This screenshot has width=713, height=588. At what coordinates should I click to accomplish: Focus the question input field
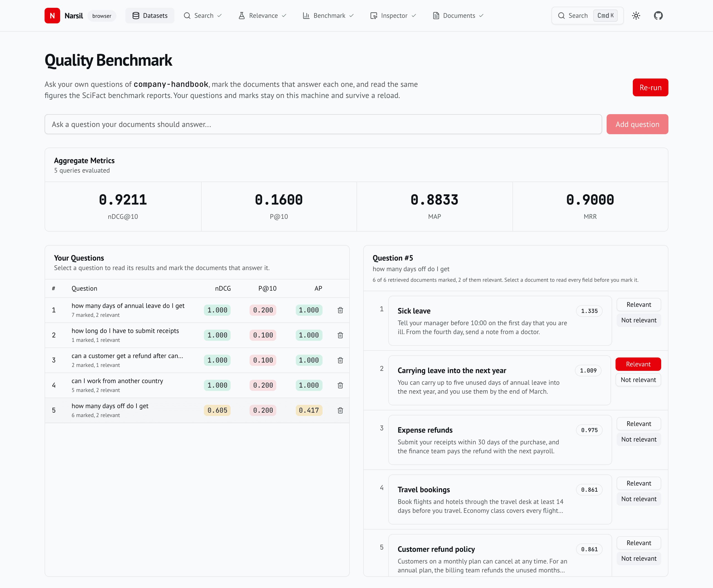tap(323, 124)
